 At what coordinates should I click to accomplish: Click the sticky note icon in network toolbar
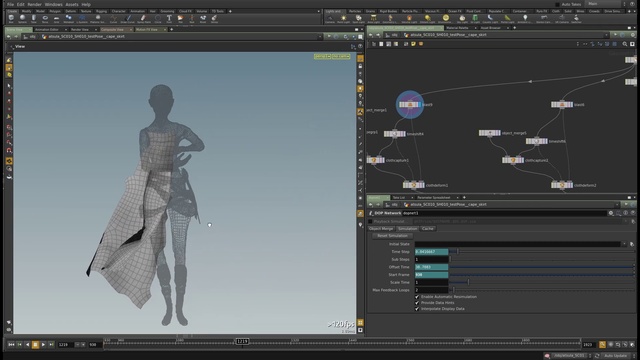click(x=413, y=44)
